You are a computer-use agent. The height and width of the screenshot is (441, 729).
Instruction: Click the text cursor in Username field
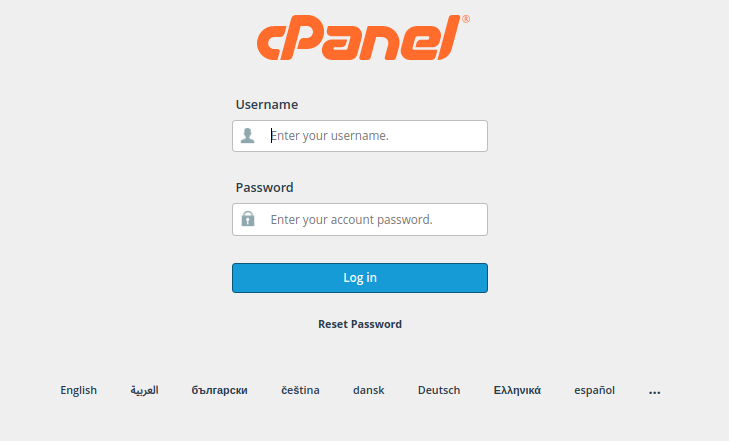click(x=271, y=135)
